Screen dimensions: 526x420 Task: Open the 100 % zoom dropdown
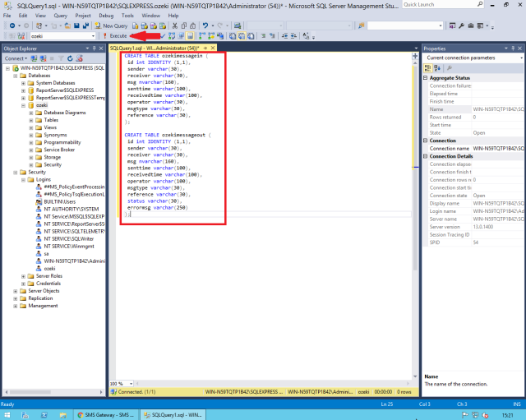131,384
